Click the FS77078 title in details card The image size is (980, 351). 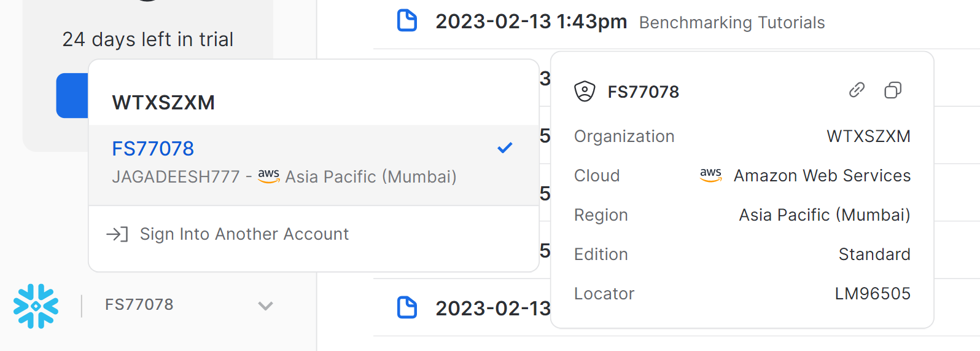pyautogui.click(x=643, y=92)
